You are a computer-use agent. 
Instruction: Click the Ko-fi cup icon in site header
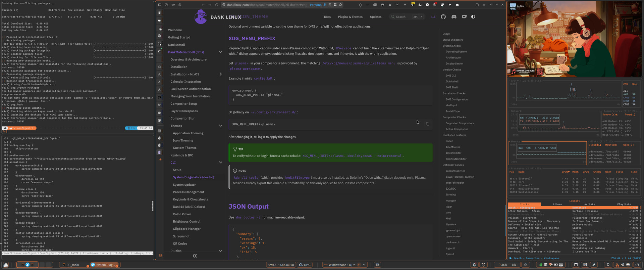(x=465, y=17)
